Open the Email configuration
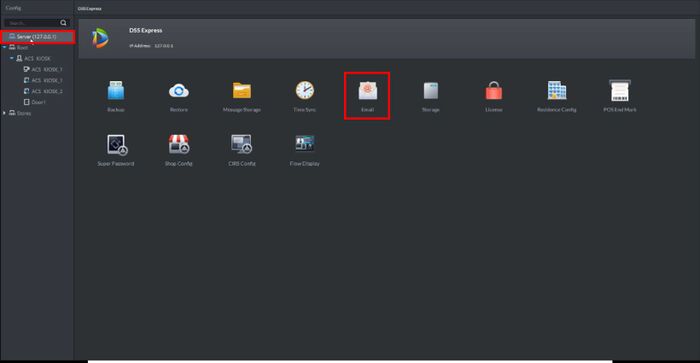 [367, 96]
